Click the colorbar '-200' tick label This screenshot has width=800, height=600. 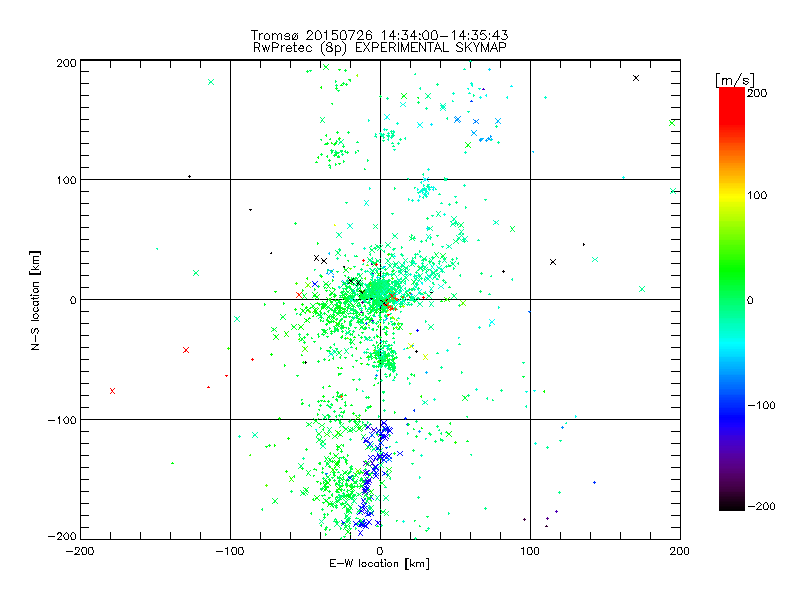[x=761, y=506]
